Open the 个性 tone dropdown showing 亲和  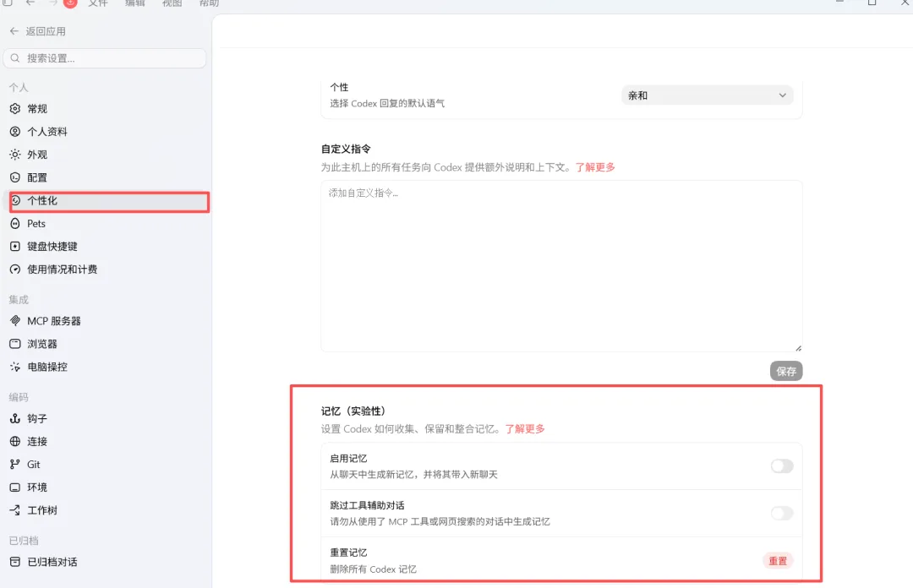coord(707,95)
